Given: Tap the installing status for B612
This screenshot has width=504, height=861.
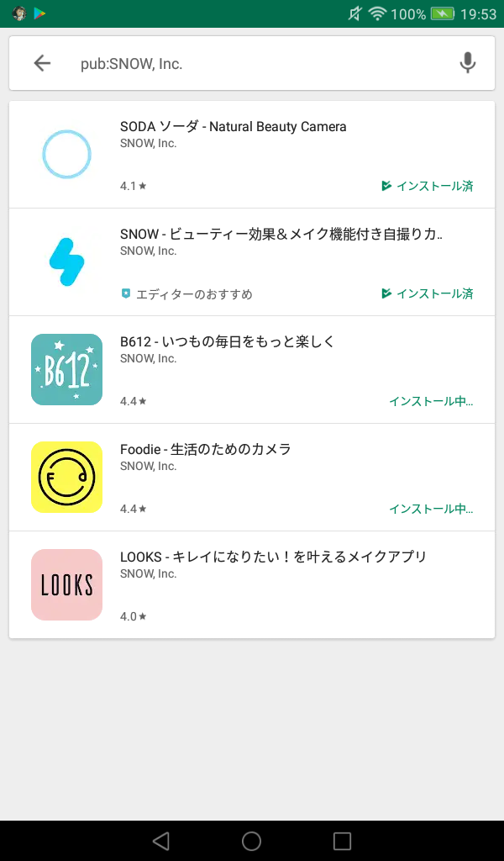Looking at the screenshot, I should tap(430, 401).
